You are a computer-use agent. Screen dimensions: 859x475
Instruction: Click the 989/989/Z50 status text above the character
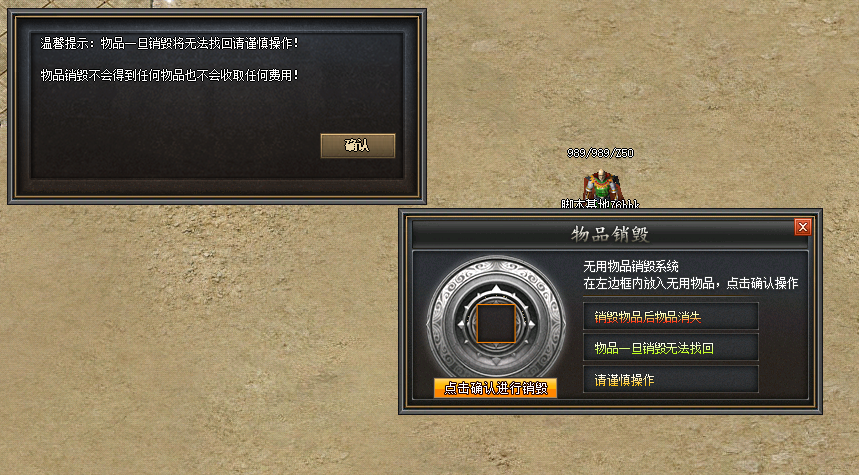[600, 153]
